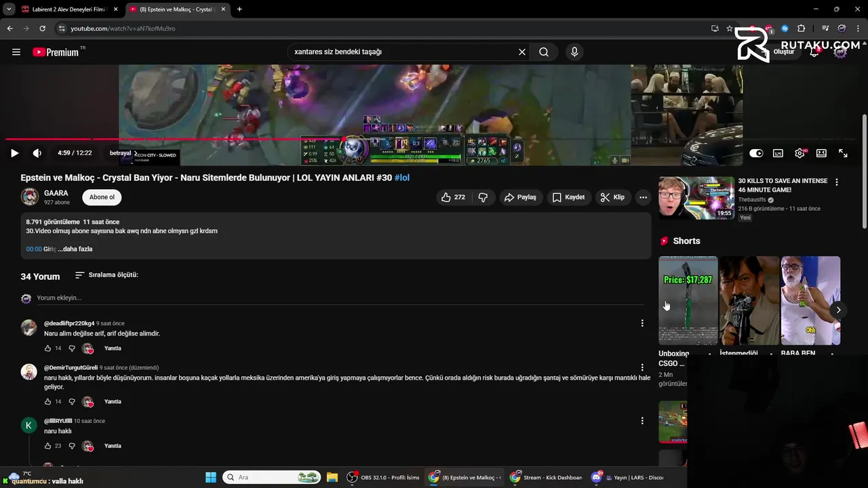868x488 pixels.
Task: Open player settings gear
Action: (x=800, y=153)
